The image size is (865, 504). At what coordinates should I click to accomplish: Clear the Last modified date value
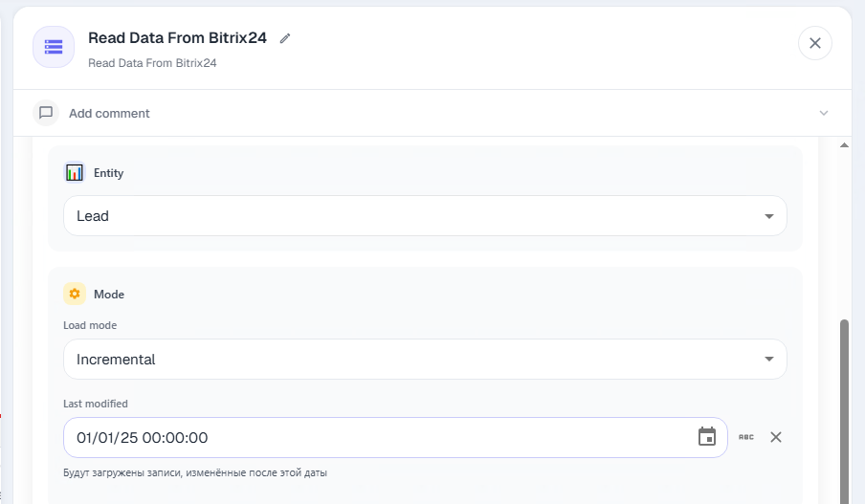click(776, 437)
